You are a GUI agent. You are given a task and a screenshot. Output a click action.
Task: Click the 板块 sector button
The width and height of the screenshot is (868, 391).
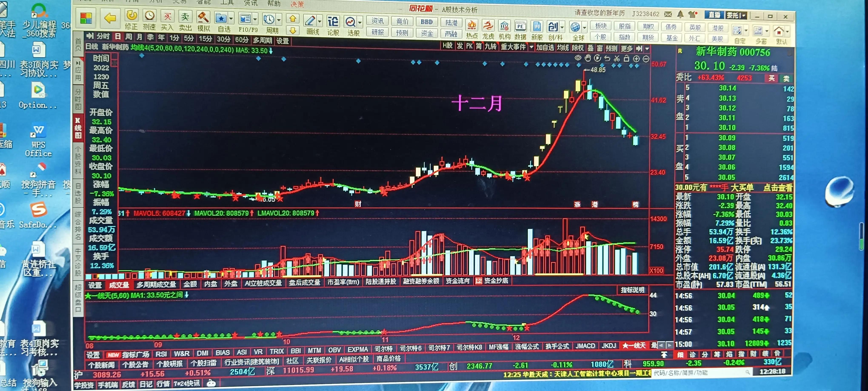(601, 26)
